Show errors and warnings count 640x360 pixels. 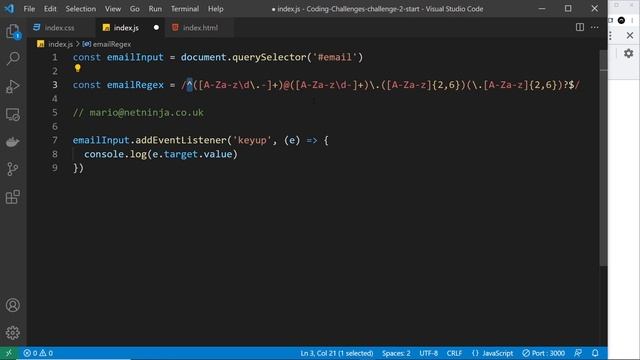(x=38, y=353)
